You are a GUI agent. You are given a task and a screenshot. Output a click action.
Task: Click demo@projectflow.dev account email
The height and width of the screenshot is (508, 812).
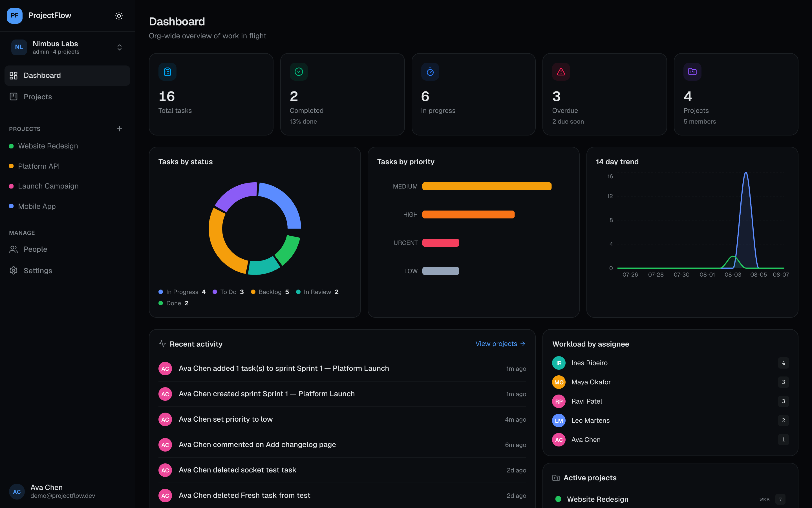pos(63,496)
